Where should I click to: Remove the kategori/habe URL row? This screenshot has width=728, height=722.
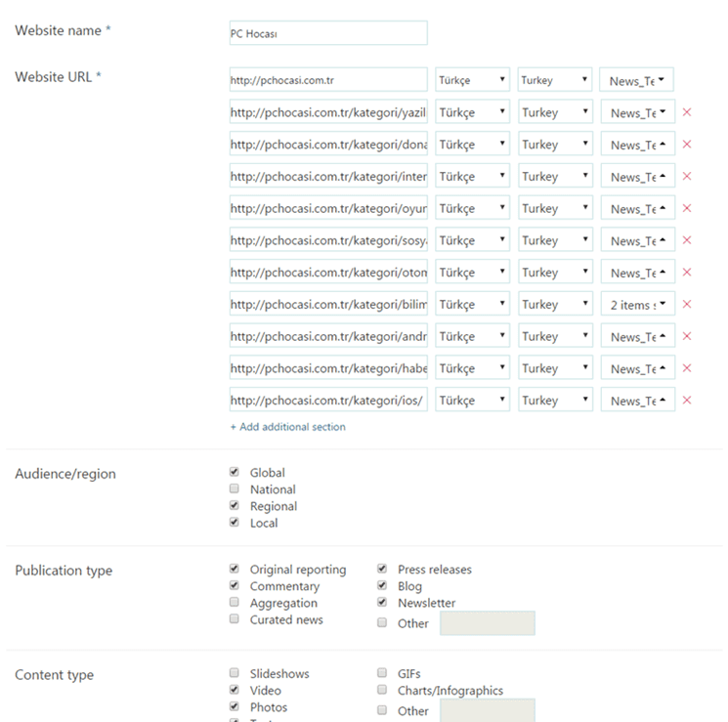pyautogui.click(x=686, y=368)
